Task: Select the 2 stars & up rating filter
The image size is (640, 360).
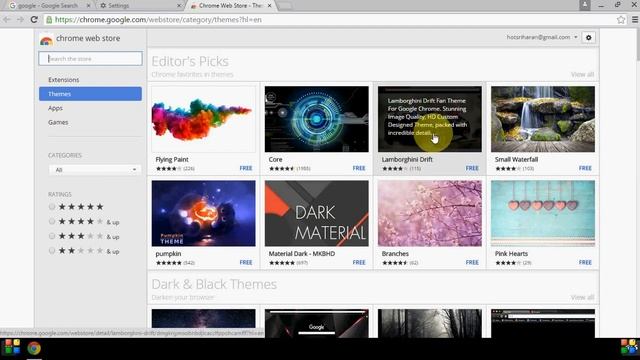Action: [x=52, y=251]
